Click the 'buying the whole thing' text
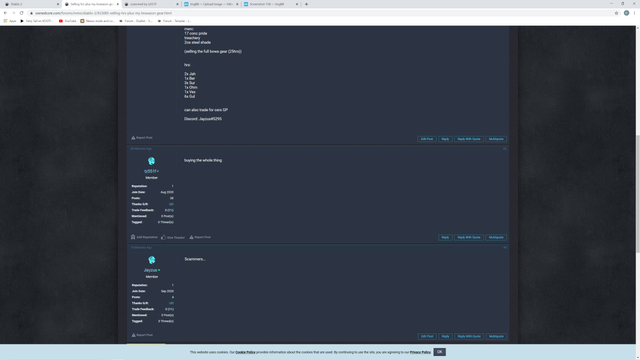The width and height of the screenshot is (640, 360). [x=203, y=160]
